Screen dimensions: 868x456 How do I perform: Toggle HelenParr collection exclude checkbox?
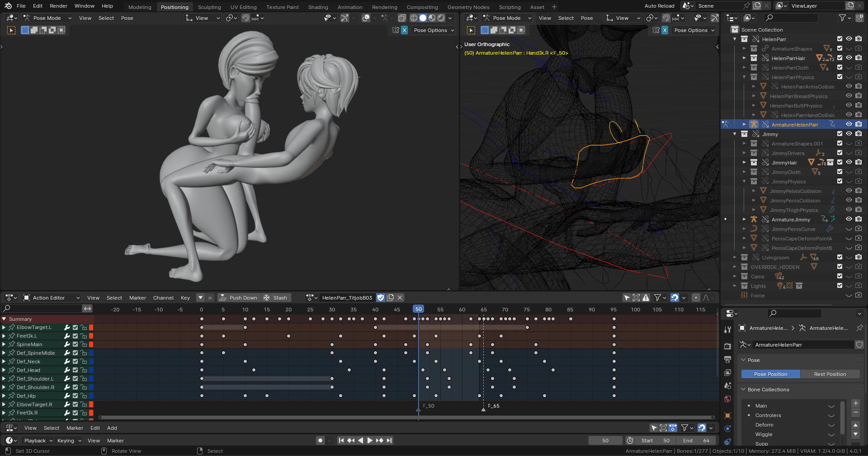click(x=840, y=39)
